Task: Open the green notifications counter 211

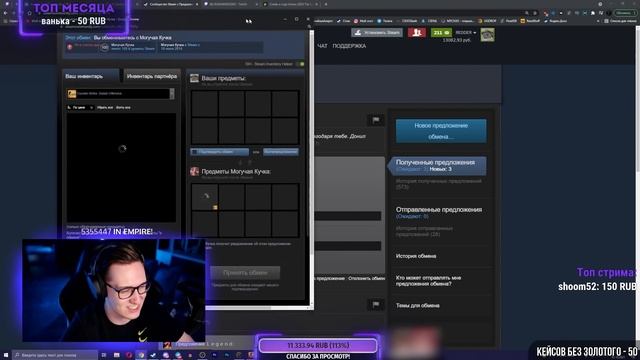Action: click(441, 33)
